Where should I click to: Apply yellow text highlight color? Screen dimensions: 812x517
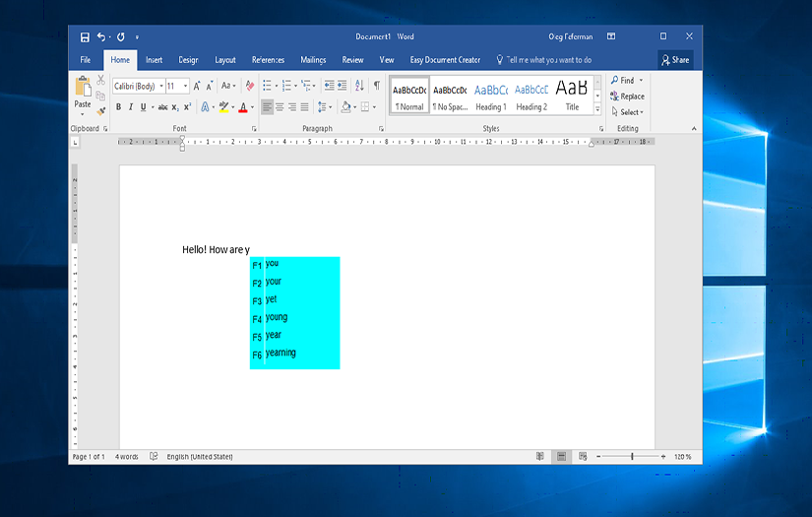pos(223,107)
